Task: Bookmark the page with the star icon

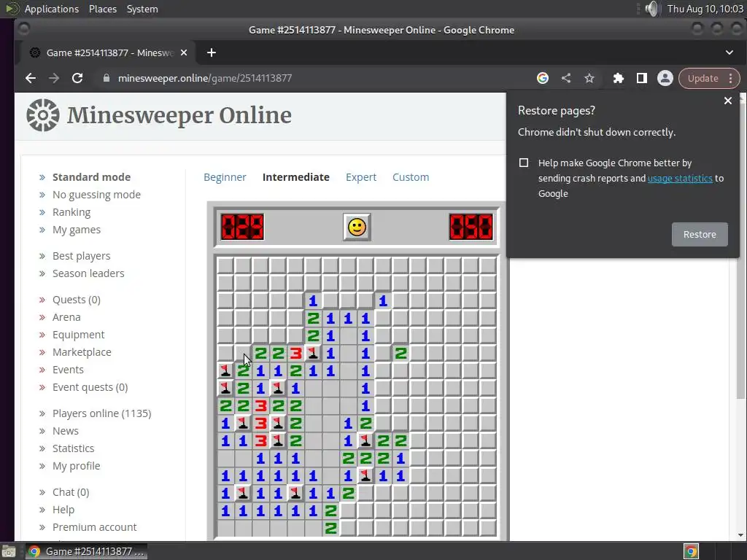Action: [x=589, y=78]
